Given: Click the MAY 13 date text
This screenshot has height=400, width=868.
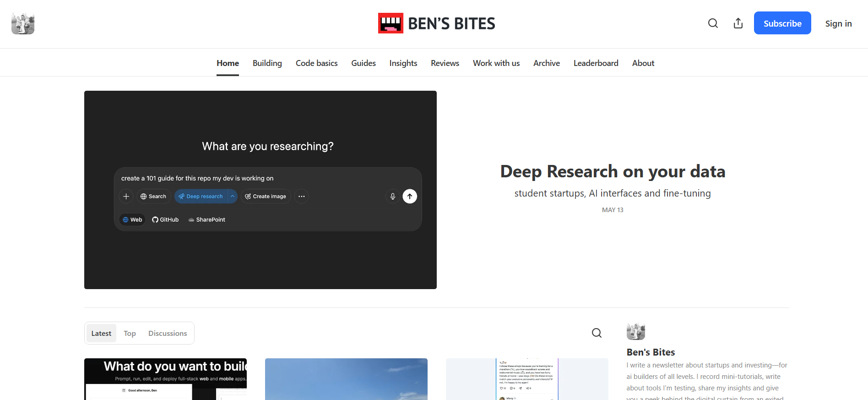Looking at the screenshot, I should (613, 210).
